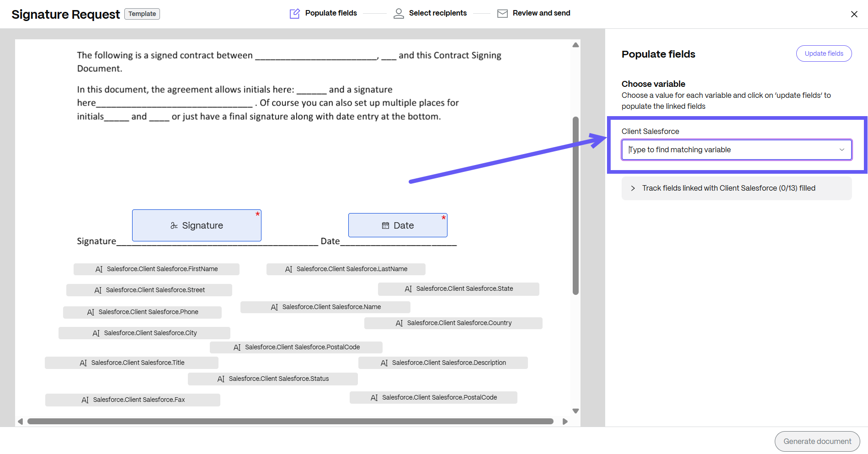868x454 pixels.
Task: Click the text icon beside Salesforce.Country field
Action: tap(399, 323)
